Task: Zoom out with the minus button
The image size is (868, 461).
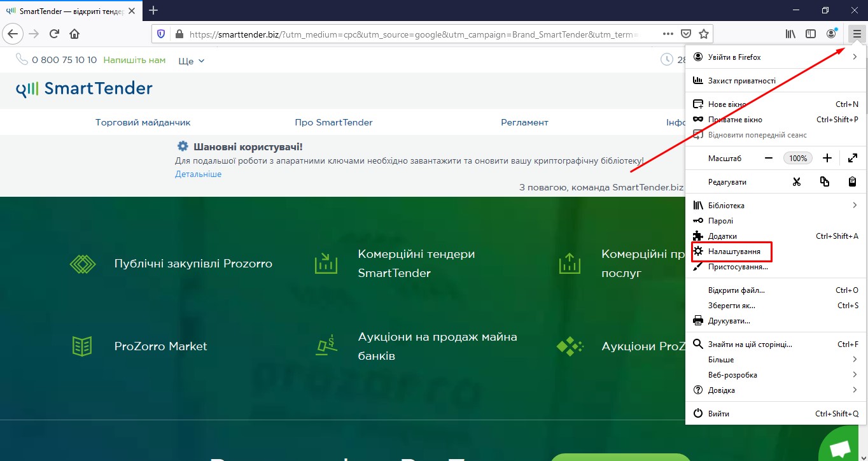Action: coord(769,158)
